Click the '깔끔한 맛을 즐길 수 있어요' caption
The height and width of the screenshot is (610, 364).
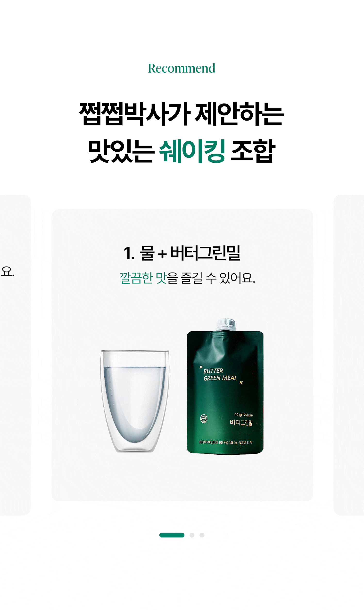(188, 278)
